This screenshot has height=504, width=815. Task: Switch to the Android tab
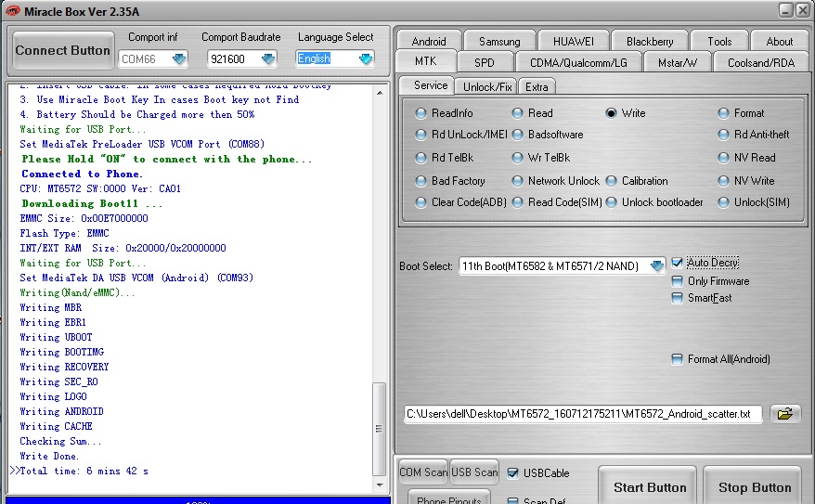pos(429,41)
